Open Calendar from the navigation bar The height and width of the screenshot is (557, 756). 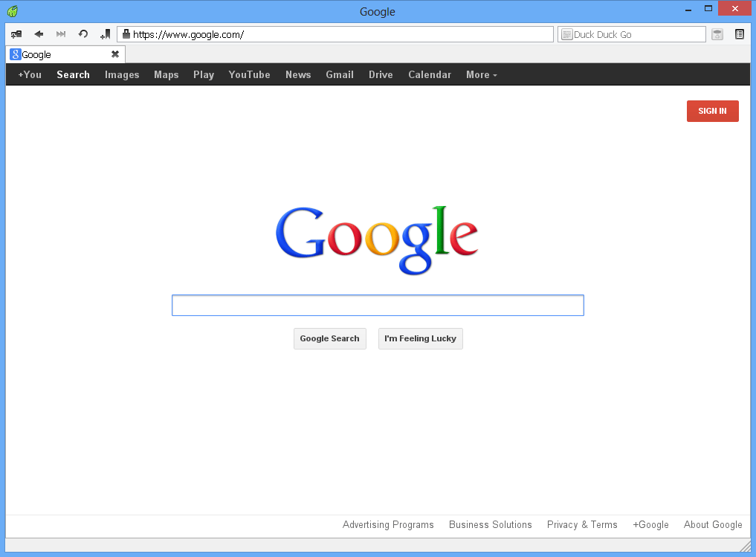pos(430,75)
